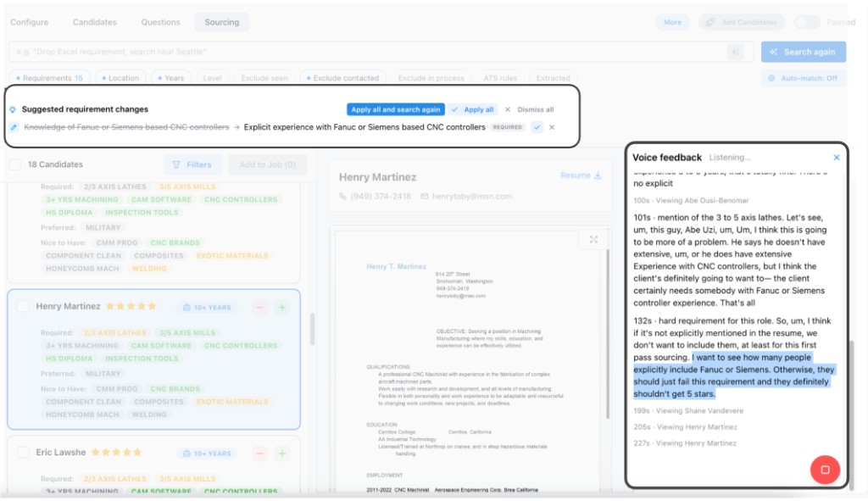Image resolution: width=868 pixels, height=501 pixels.
Task: Switch to the Candidates tab
Action: (x=95, y=22)
